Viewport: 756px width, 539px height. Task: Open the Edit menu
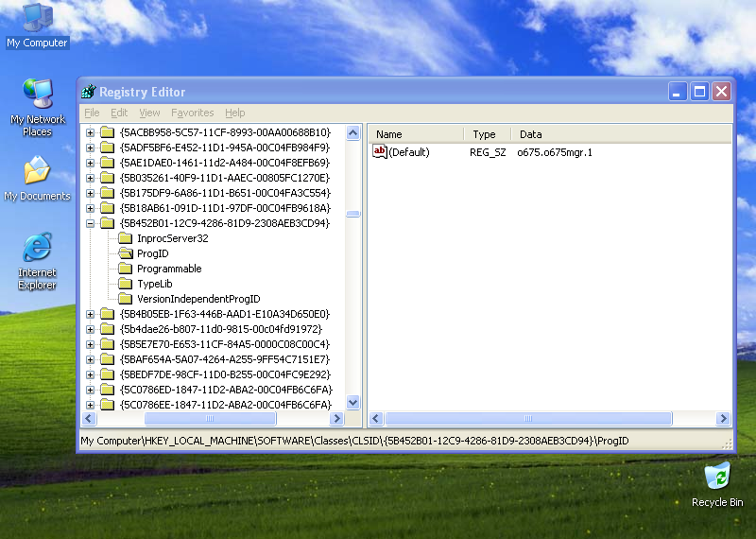(x=119, y=113)
